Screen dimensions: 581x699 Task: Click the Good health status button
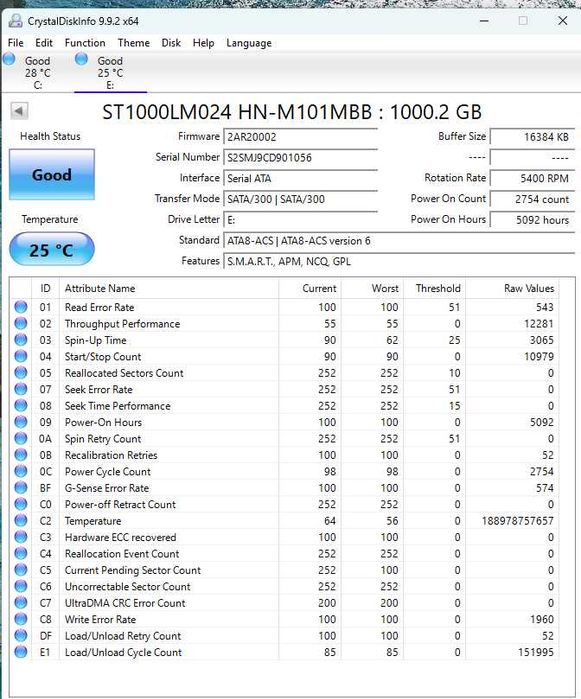pos(52,174)
